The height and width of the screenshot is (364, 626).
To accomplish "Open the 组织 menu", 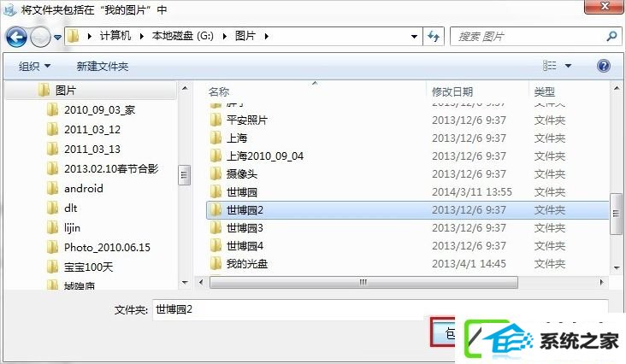I will [34, 66].
